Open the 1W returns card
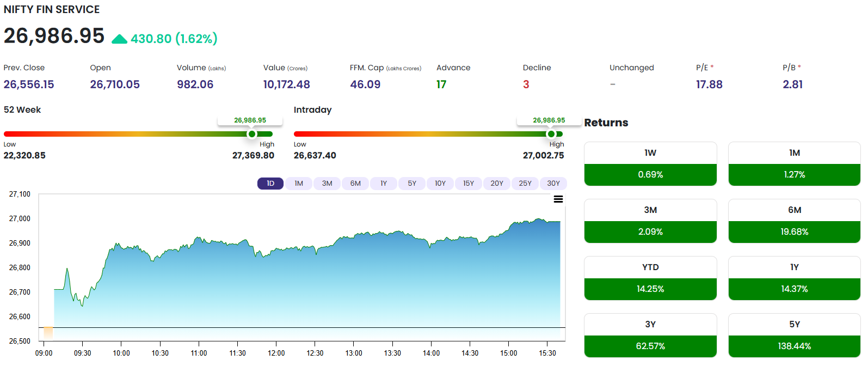This screenshot has width=868, height=366. [650, 164]
